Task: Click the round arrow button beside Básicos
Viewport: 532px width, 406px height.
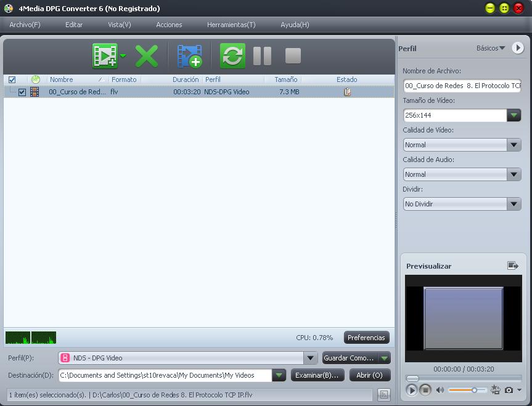Action: click(x=518, y=48)
